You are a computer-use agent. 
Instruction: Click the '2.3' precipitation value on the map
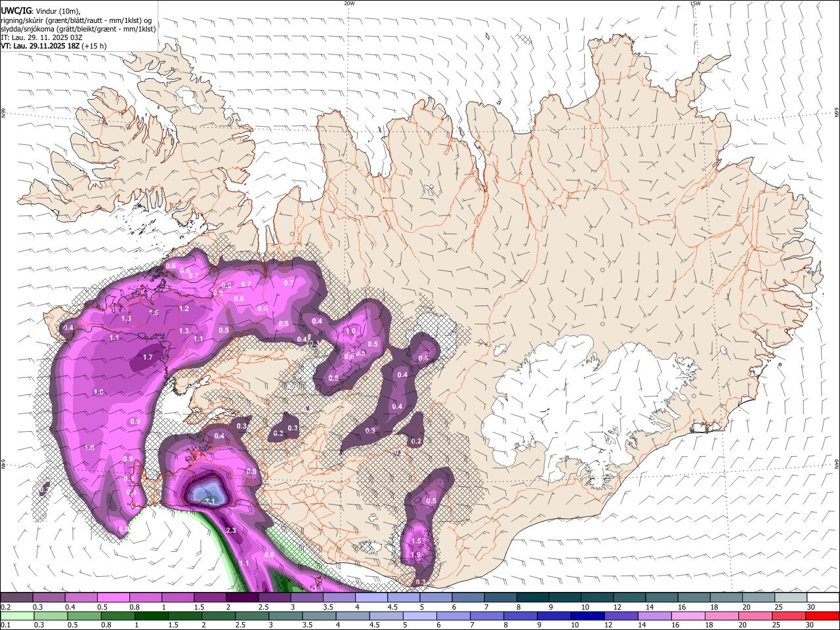tap(230, 530)
